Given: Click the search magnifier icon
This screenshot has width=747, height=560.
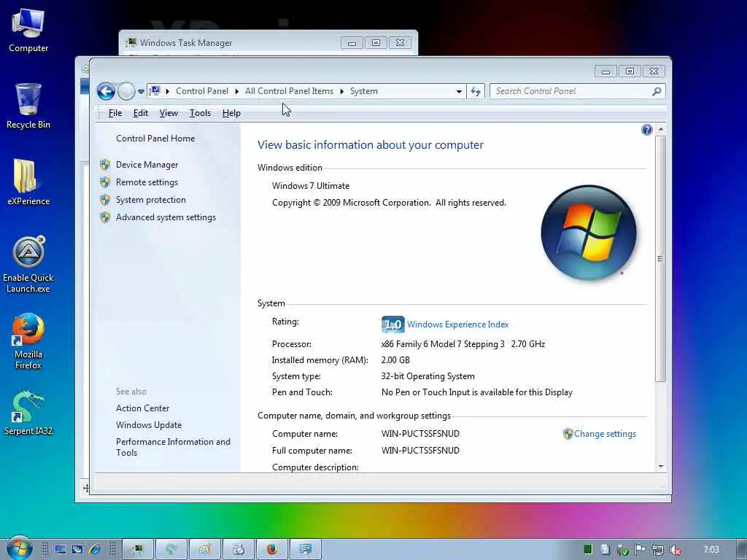Looking at the screenshot, I should [x=657, y=91].
